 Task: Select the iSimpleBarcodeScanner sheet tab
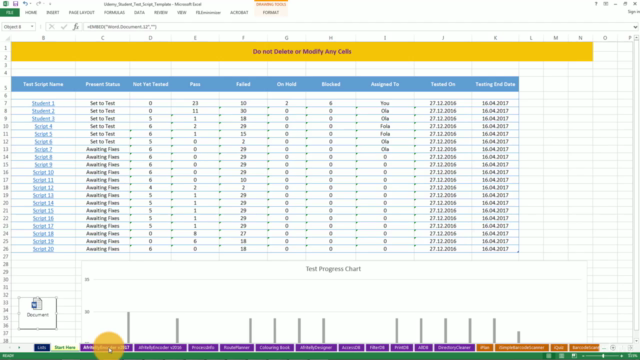(522, 347)
